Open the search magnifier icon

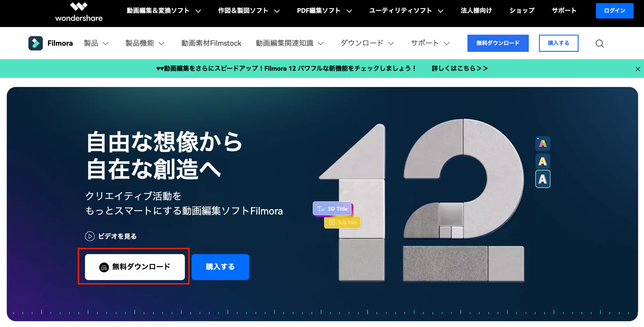point(600,43)
